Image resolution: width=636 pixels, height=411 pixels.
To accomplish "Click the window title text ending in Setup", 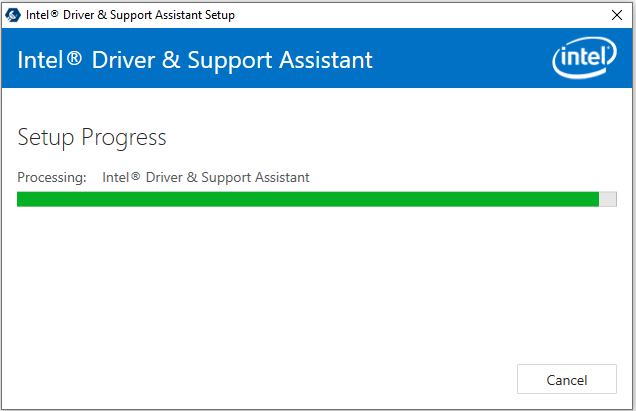I will (x=130, y=15).
